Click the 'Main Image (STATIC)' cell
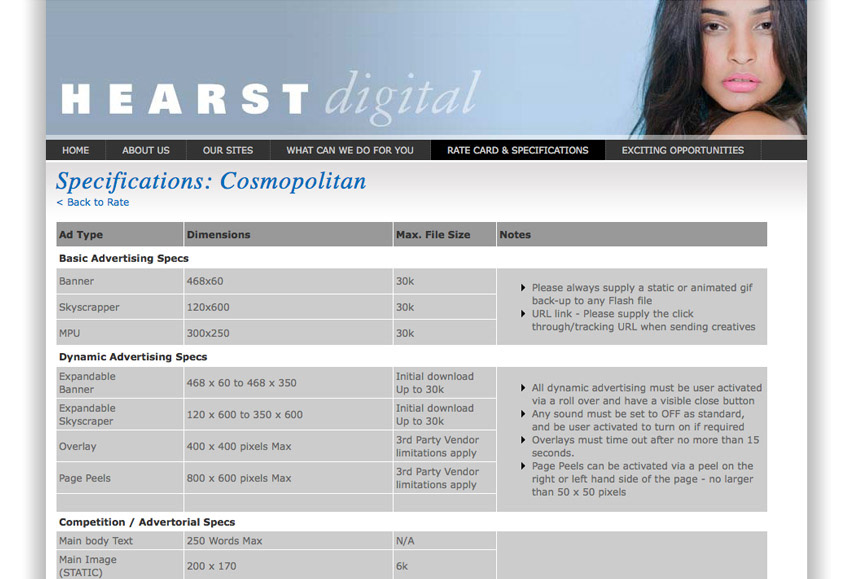The width and height of the screenshot is (851, 579). pyautogui.click(x=119, y=565)
